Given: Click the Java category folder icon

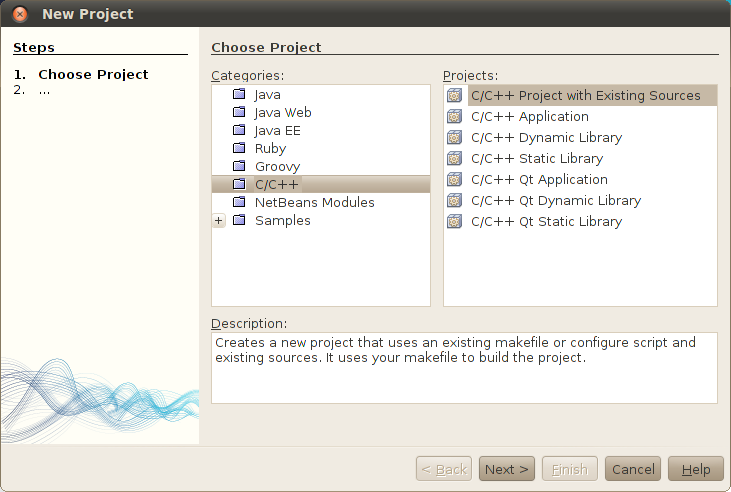Looking at the screenshot, I should [239, 94].
